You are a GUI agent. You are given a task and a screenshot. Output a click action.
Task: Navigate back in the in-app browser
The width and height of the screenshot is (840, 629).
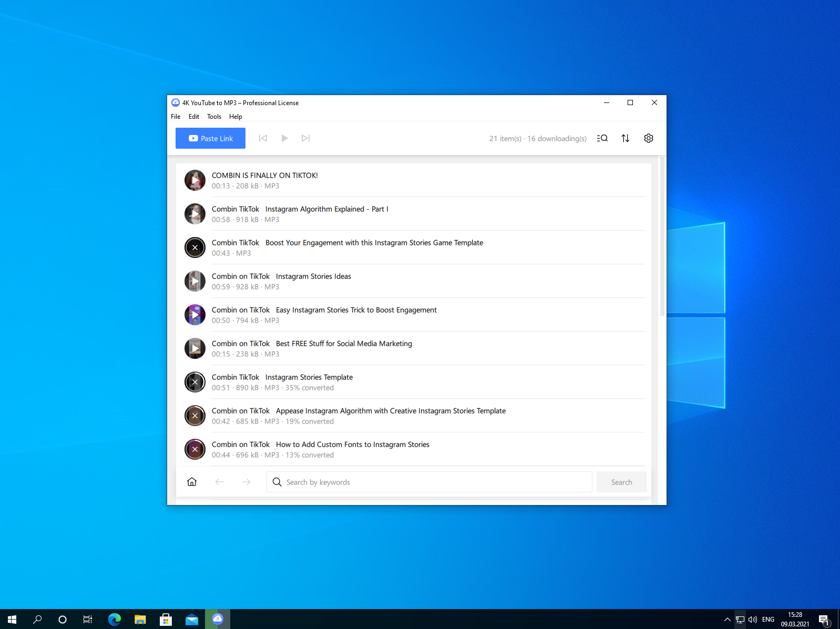(220, 482)
